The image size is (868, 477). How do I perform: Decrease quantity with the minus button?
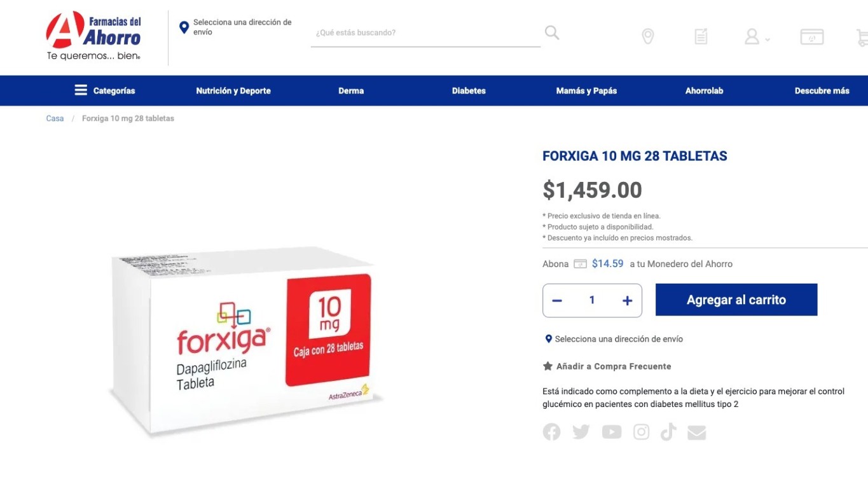(x=557, y=301)
